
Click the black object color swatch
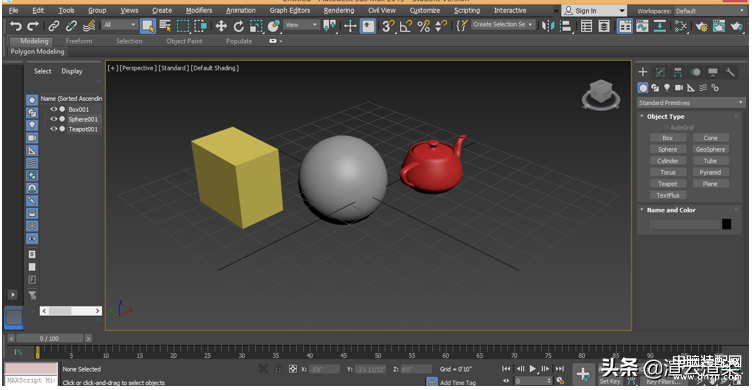coord(727,224)
